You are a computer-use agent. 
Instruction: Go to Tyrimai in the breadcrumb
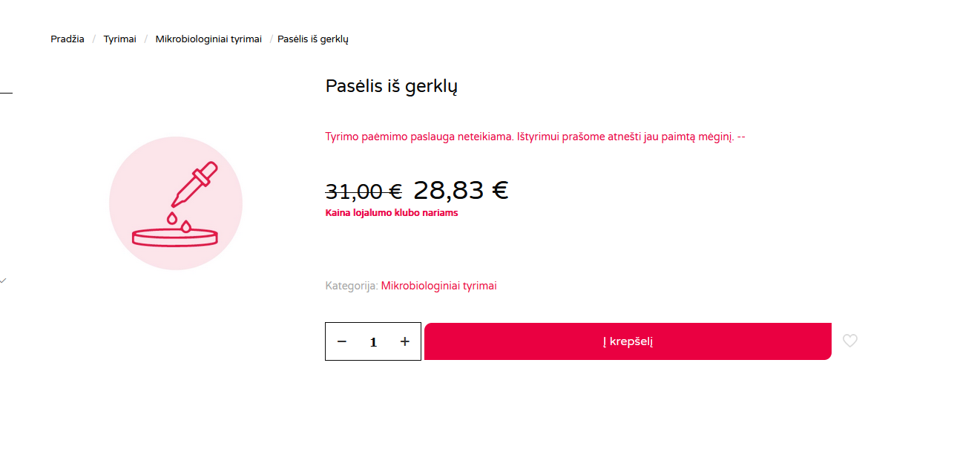pos(120,39)
